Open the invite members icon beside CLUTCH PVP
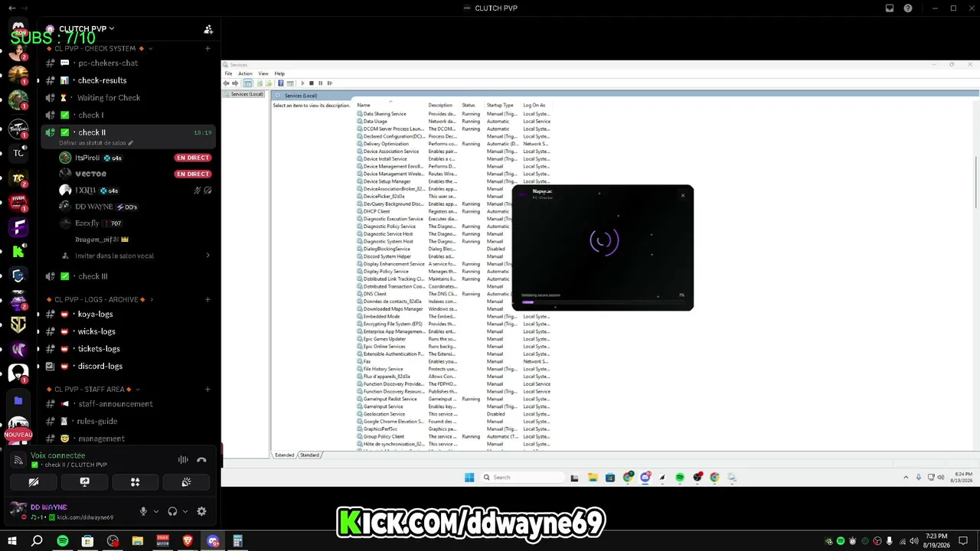 click(208, 29)
